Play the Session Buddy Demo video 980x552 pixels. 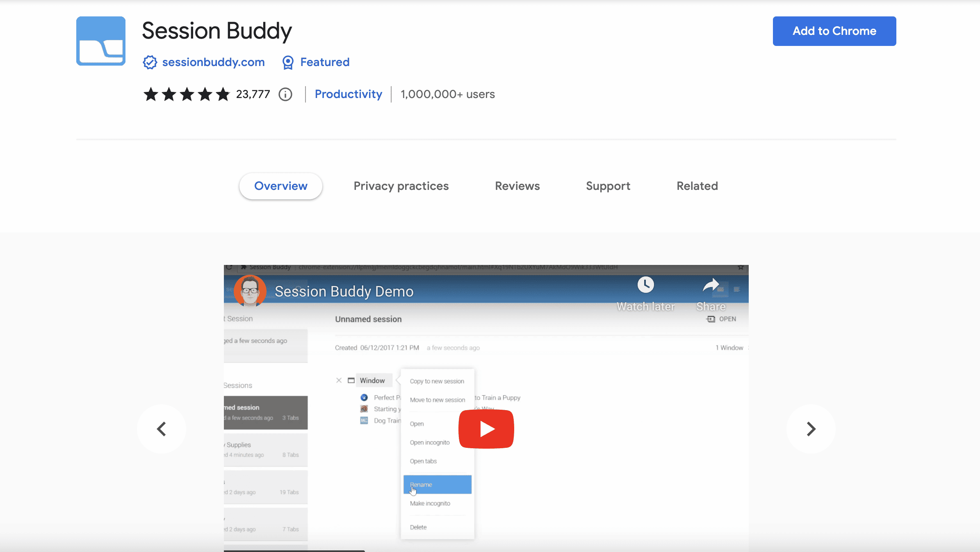486,429
